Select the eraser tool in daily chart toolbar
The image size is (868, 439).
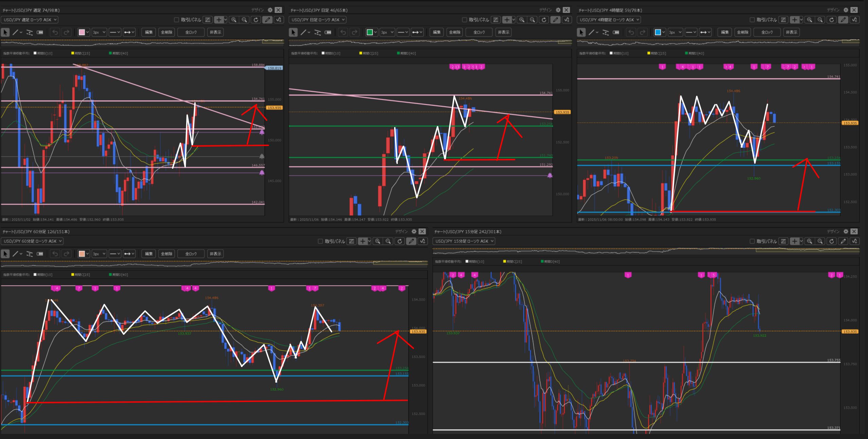pos(328,32)
